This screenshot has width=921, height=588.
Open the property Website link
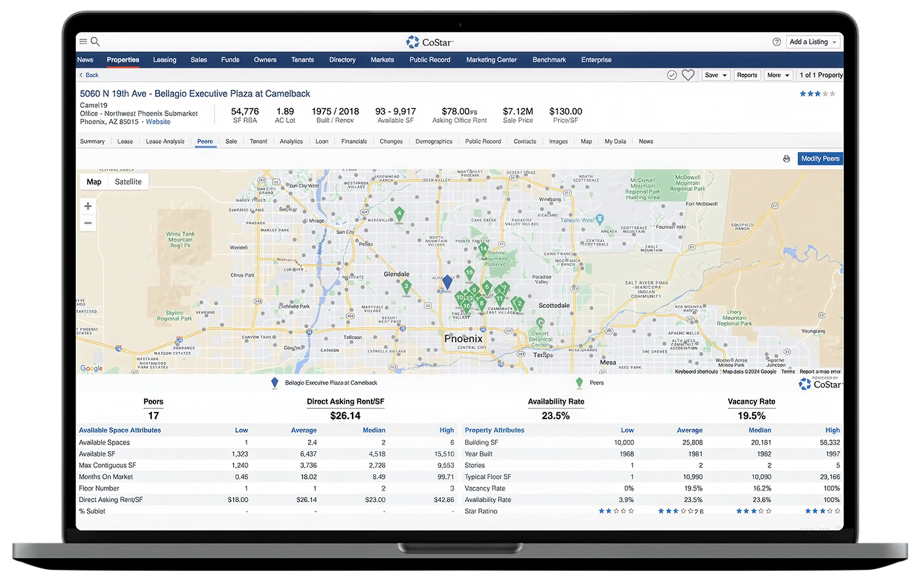click(x=158, y=122)
